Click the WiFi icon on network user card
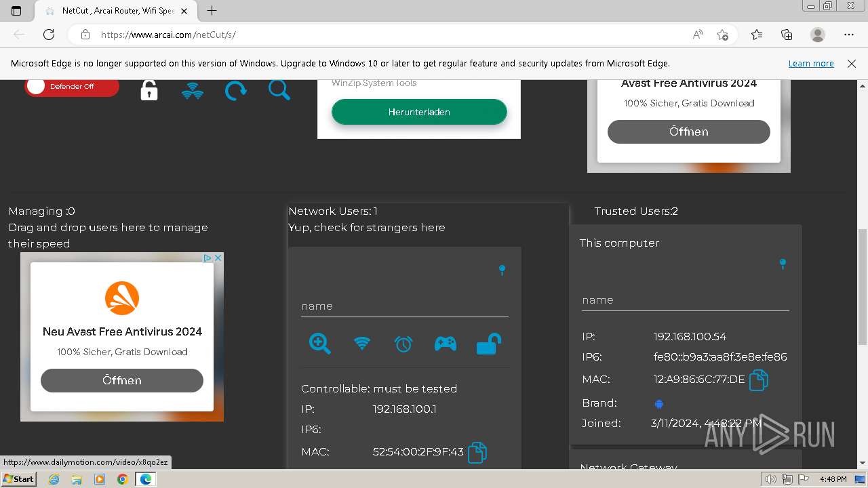The height and width of the screenshot is (488, 868). [x=362, y=344]
